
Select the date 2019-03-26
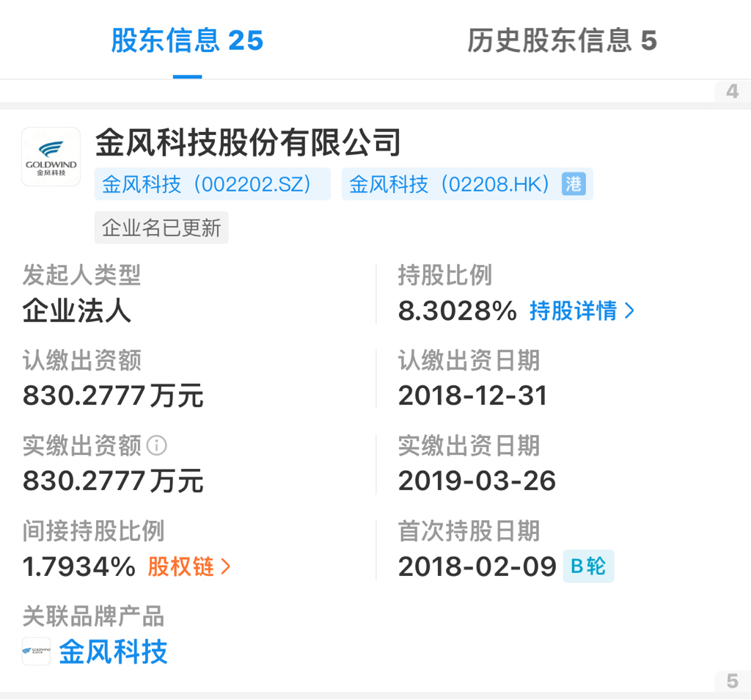(477, 481)
